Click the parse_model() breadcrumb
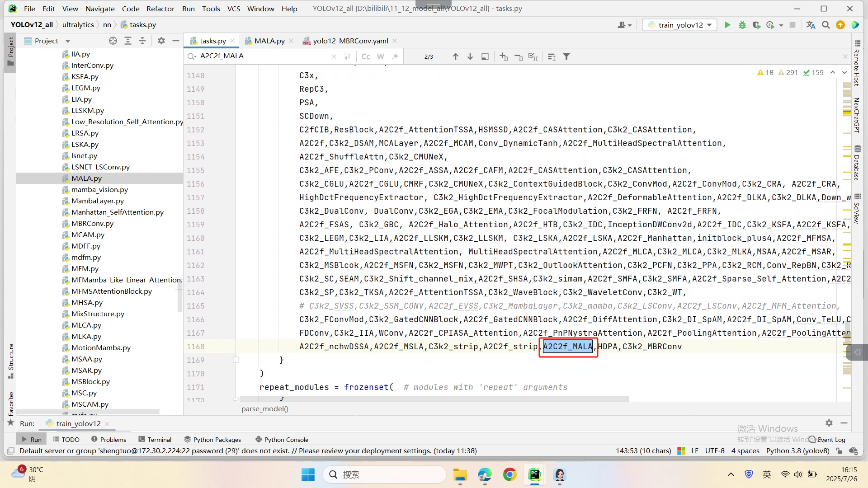 (x=265, y=409)
